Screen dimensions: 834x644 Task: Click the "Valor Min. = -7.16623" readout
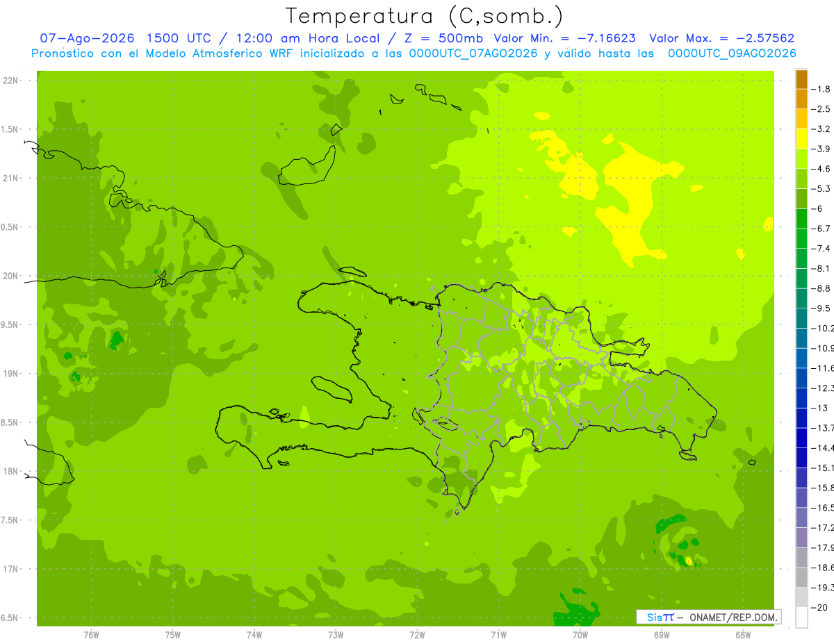(x=564, y=38)
